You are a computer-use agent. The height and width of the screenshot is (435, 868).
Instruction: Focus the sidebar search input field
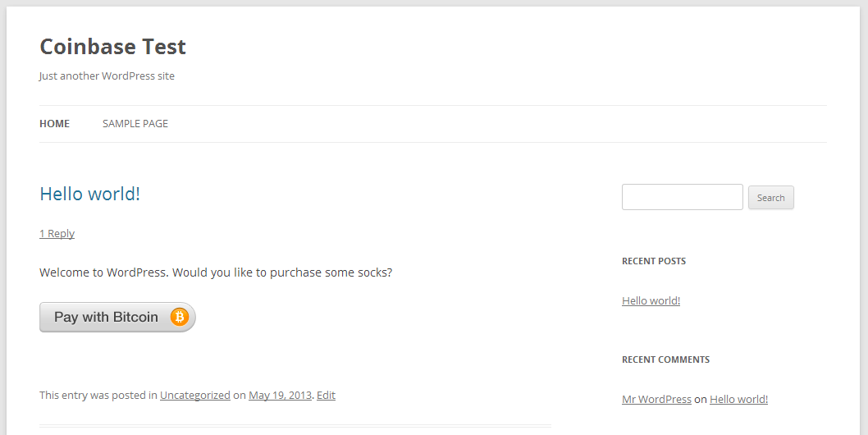coord(682,197)
